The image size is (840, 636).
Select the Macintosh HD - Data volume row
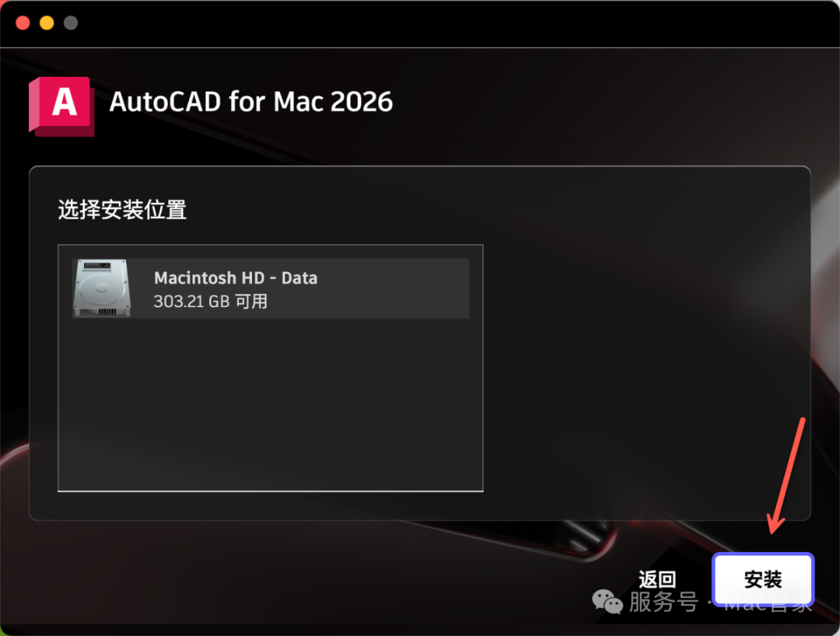(x=271, y=288)
